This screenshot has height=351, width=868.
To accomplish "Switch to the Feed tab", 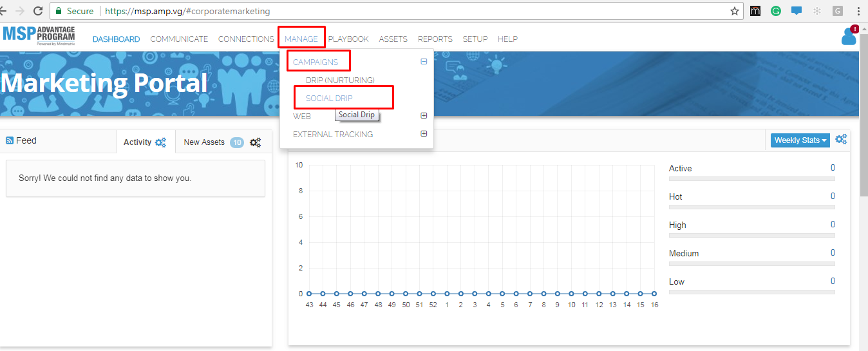I will (21, 140).
